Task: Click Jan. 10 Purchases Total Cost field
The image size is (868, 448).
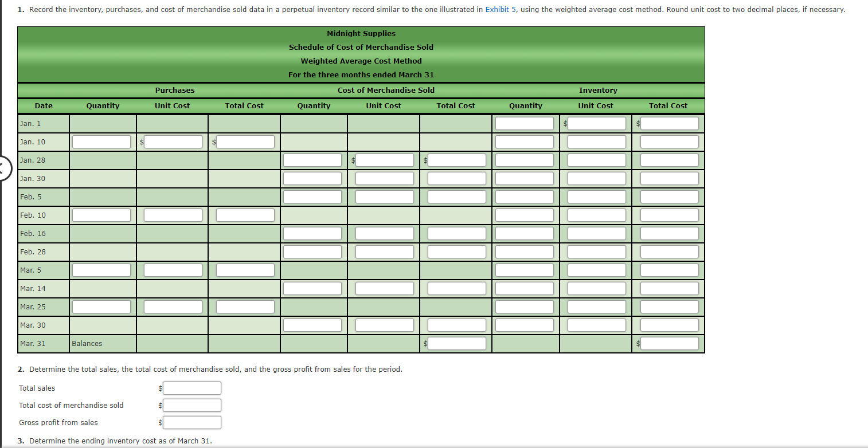Action: [x=245, y=142]
